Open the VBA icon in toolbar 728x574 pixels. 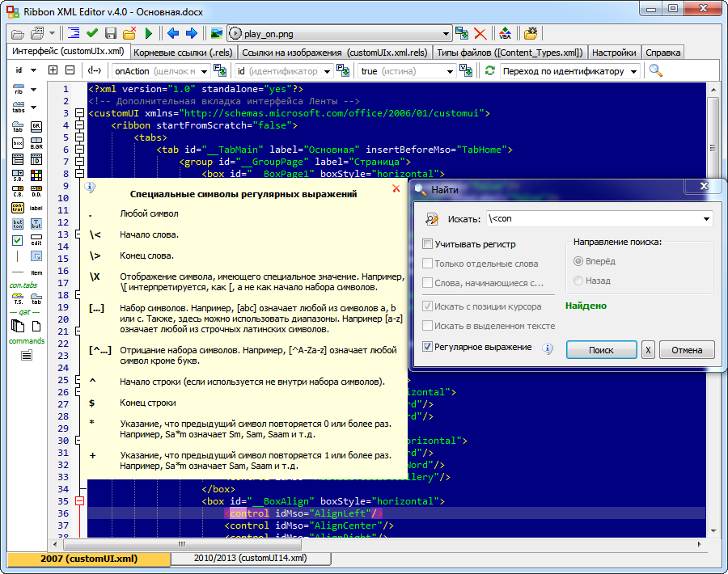(x=505, y=33)
